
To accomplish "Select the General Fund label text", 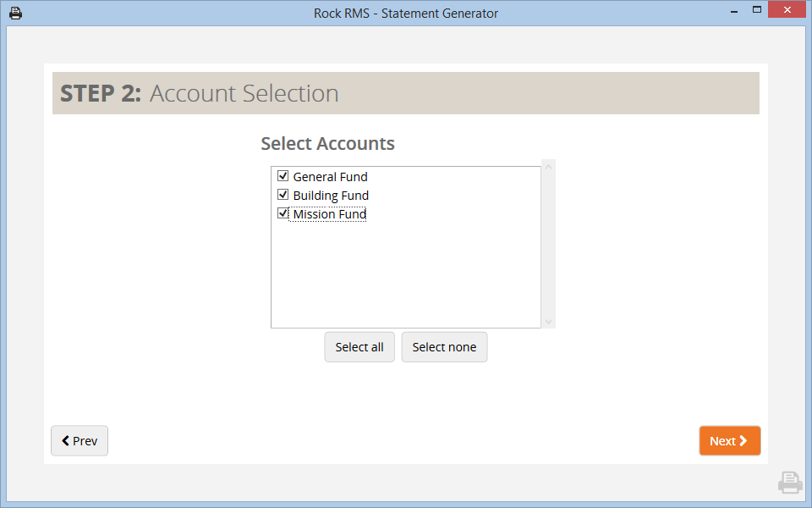I will pos(330,177).
